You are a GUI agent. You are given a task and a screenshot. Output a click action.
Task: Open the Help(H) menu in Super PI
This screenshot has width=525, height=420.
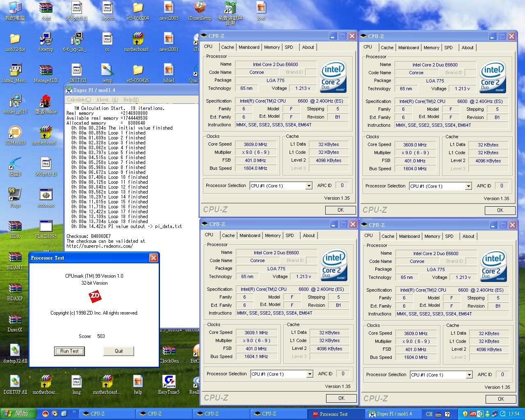coord(131,100)
